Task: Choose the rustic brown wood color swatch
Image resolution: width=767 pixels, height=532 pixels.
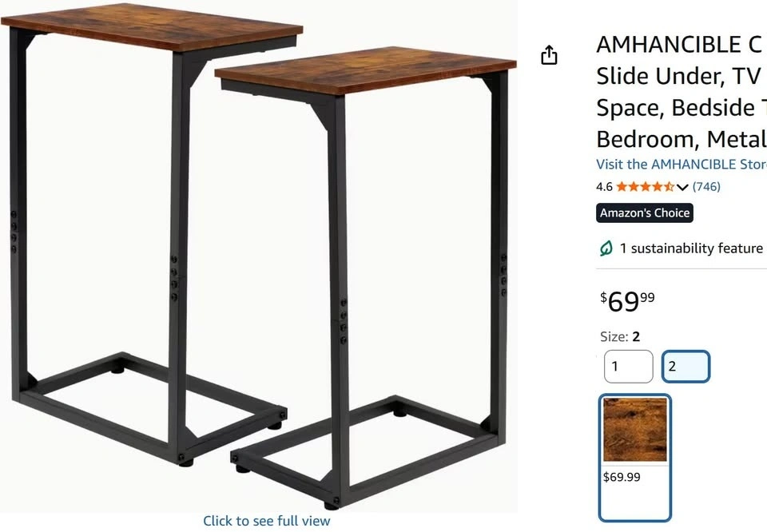Action: click(x=635, y=430)
